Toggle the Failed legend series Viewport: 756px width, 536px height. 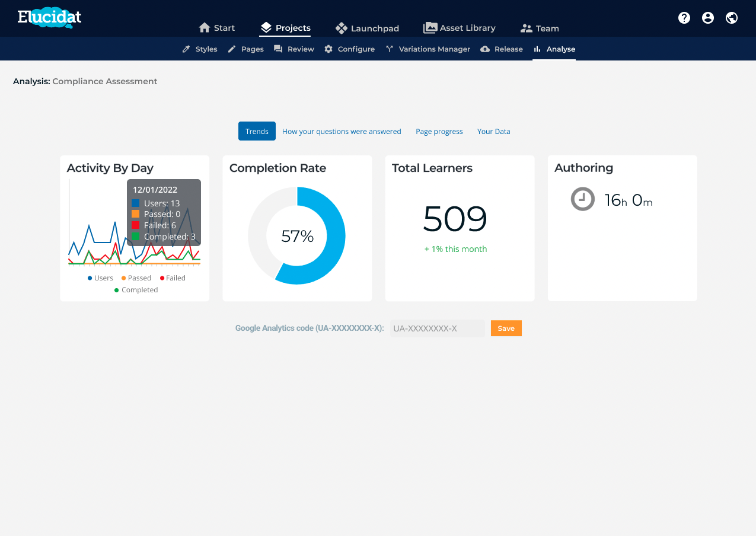point(173,278)
